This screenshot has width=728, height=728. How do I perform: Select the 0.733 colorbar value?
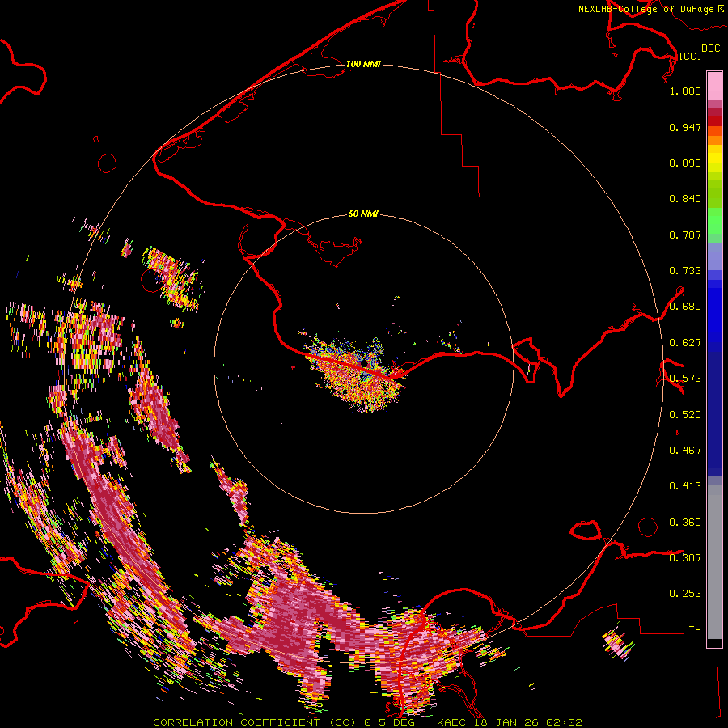685,271
